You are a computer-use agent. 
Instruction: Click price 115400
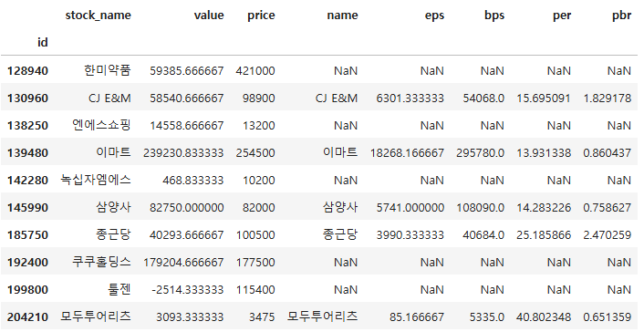tap(255, 290)
